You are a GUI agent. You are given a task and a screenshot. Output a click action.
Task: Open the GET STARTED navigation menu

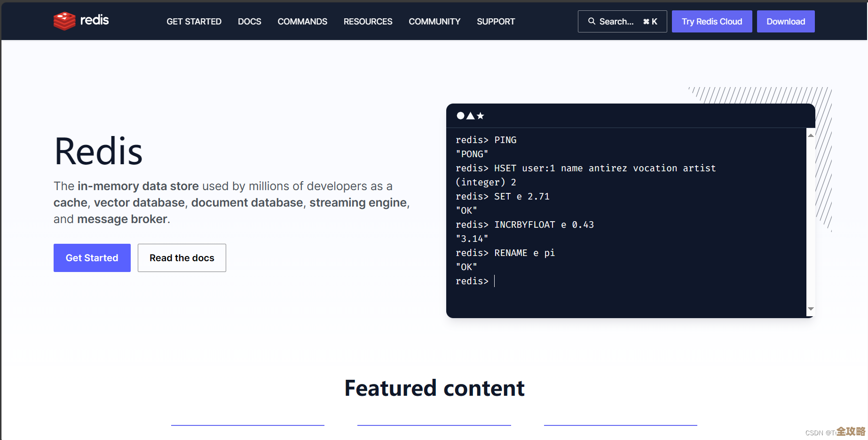[x=194, y=22]
